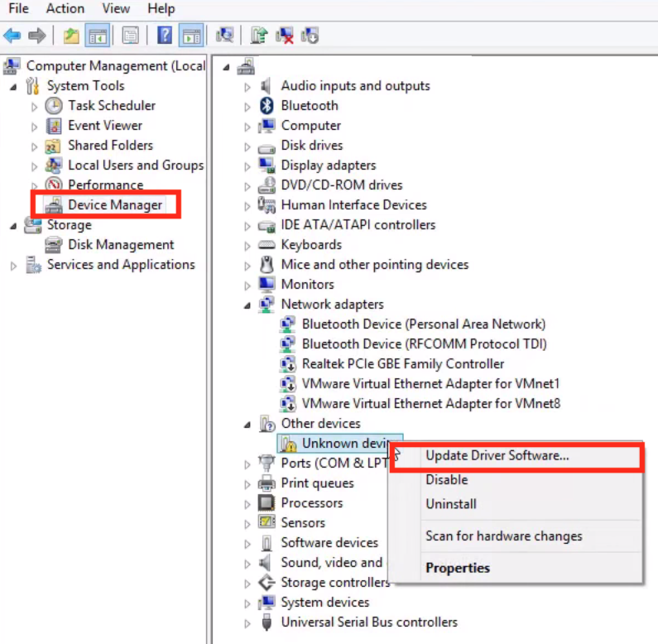Click the Up one level folder icon
This screenshot has height=644, width=658.
pos(71,36)
